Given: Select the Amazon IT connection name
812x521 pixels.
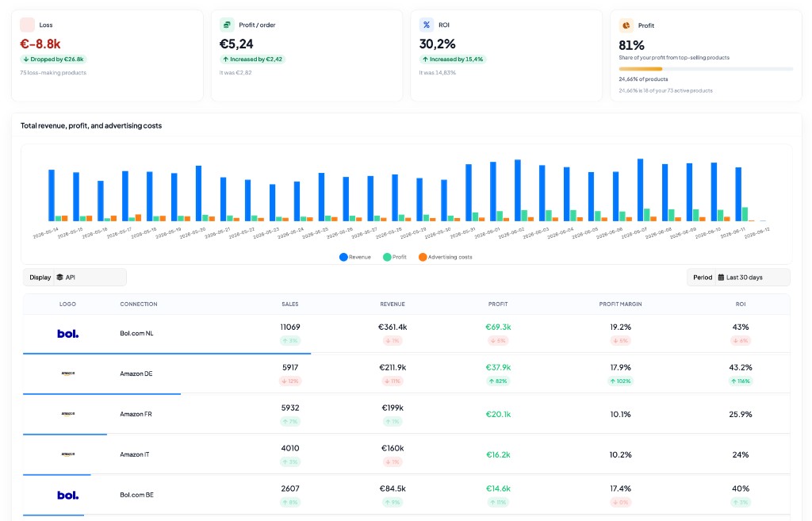Looking at the screenshot, I should click(x=135, y=454).
